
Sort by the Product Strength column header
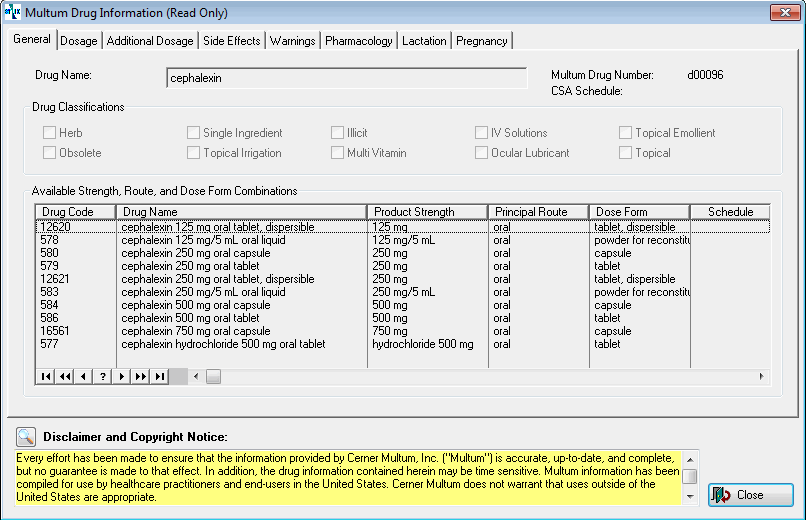tap(428, 212)
